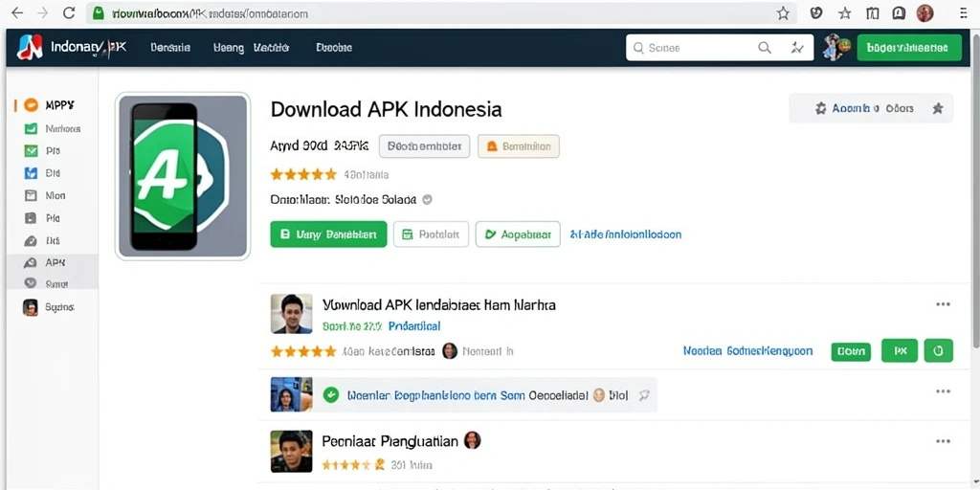Click the green PK button
The height and width of the screenshot is (490, 980).
(900, 350)
